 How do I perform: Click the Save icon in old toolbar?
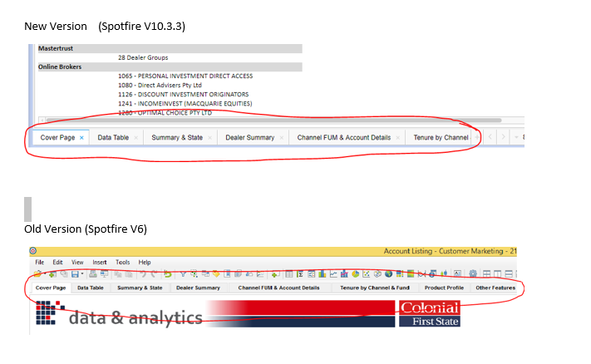[75, 273]
